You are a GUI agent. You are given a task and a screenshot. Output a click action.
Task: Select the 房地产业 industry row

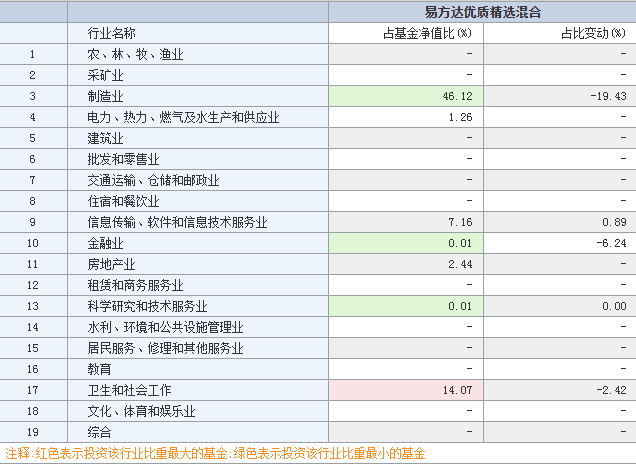point(111,264)
